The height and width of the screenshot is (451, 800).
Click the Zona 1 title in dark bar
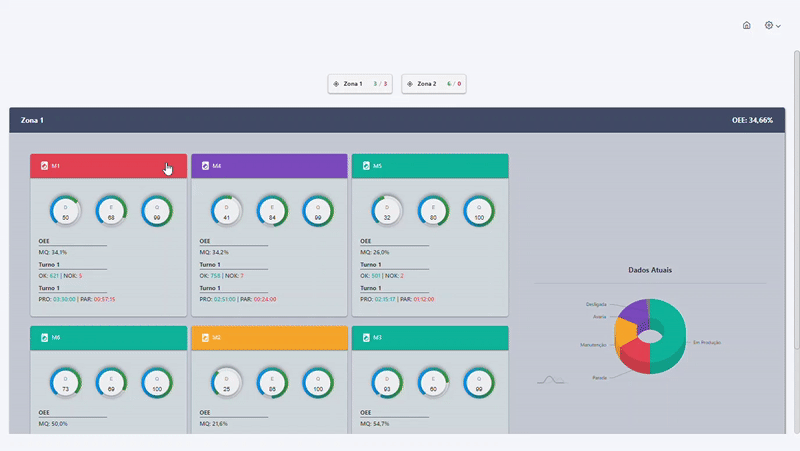tap(32, 120)
